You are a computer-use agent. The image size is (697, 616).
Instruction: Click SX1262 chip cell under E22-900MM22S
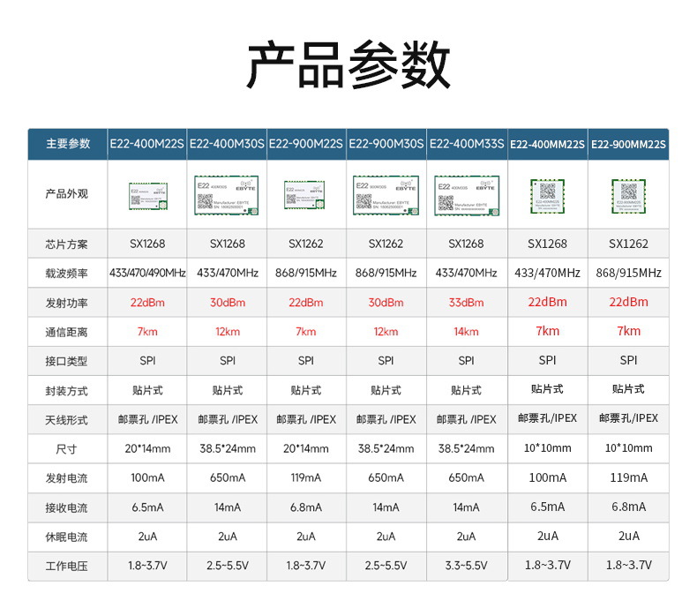click(x=628, y=244)
